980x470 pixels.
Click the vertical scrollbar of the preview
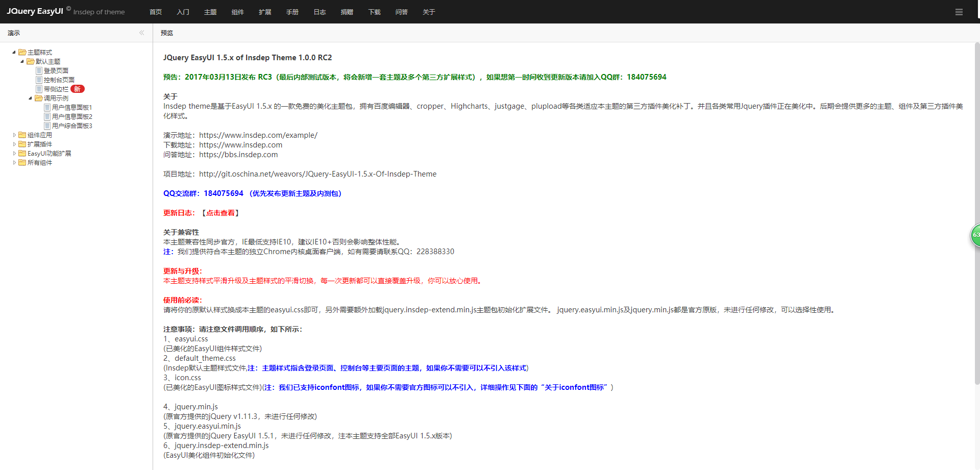pyautogui.click(x=977, y=213)
